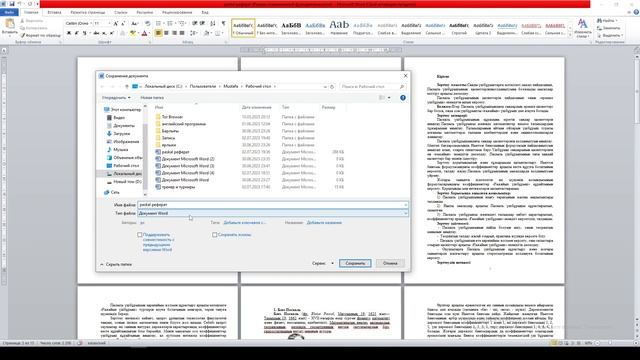Click the Grow Font icon
This screenshot has width=640, height=360.
pos(116,24)
